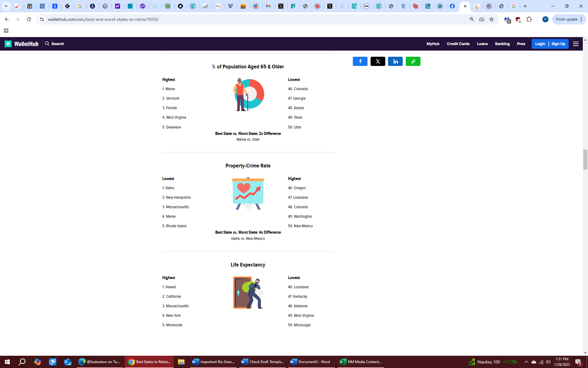Open the tab search dropdown arrow
This screenshot has height=368, width=588.
[6, 6]
